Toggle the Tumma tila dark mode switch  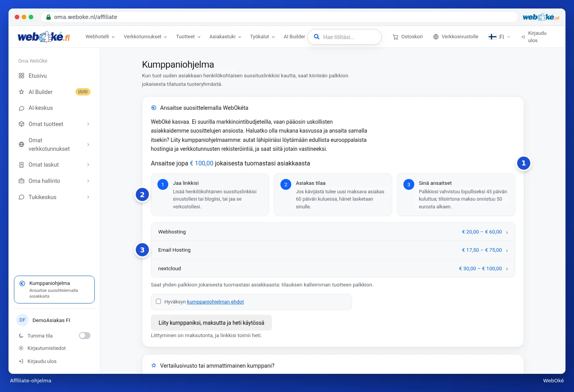(x=85, y=336)
